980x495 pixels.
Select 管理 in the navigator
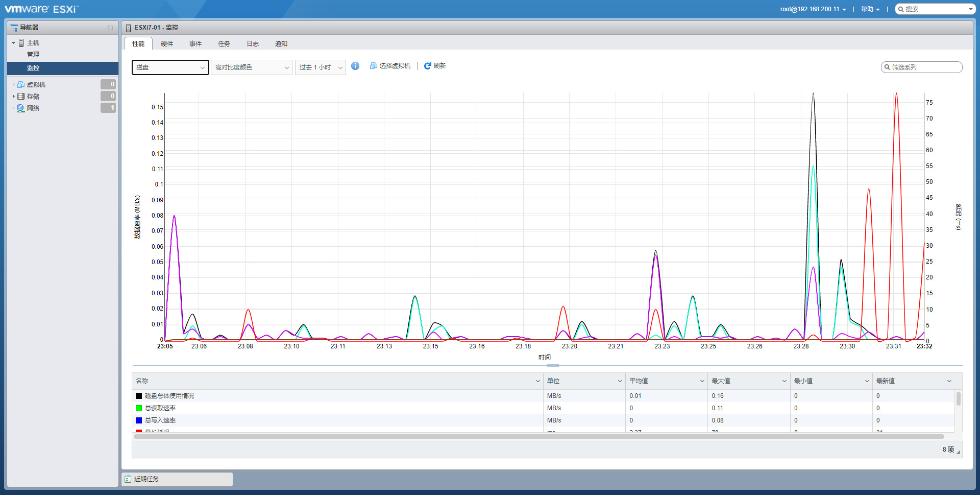coord(33,55)
